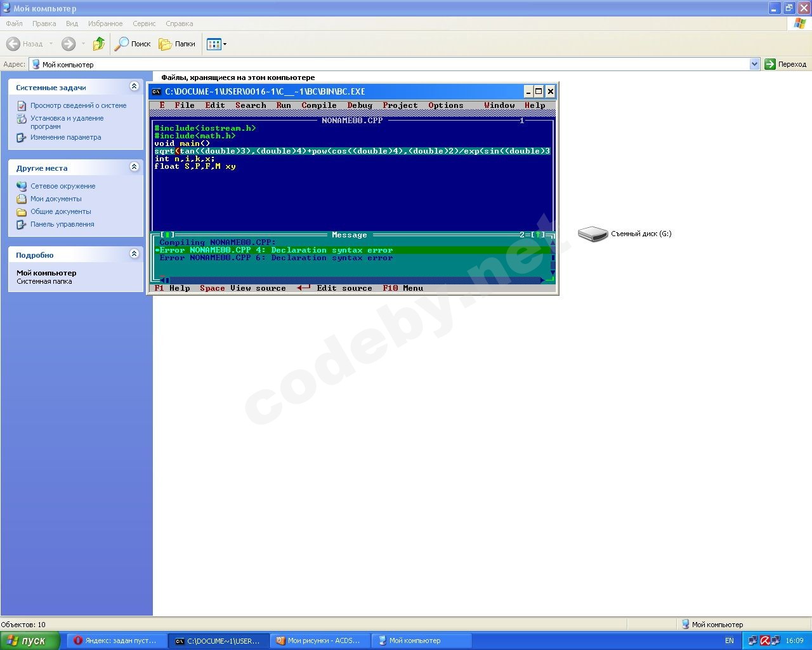Image resolution: width=812 pixels, height=650 pixels.
Task: Open the File menu in Borland C++
Action: (x=185, y=105)
